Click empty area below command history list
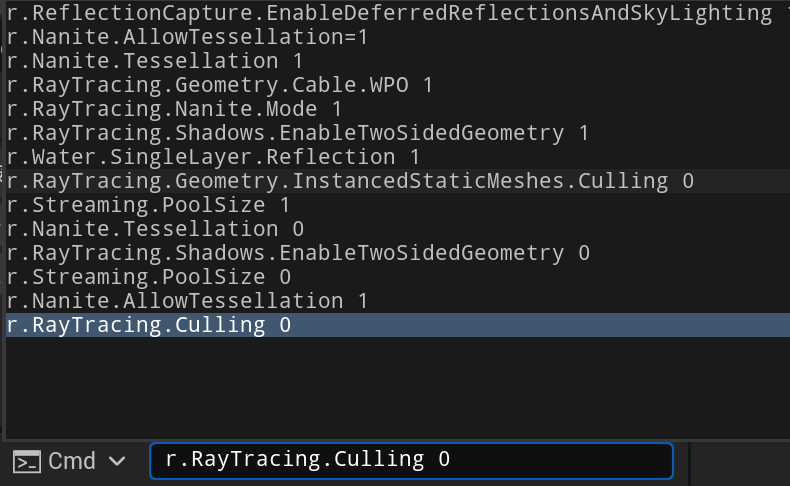Image resolution: width=790 pixels, height=486 pixels. pyautogui.click(x=398, y=388)
